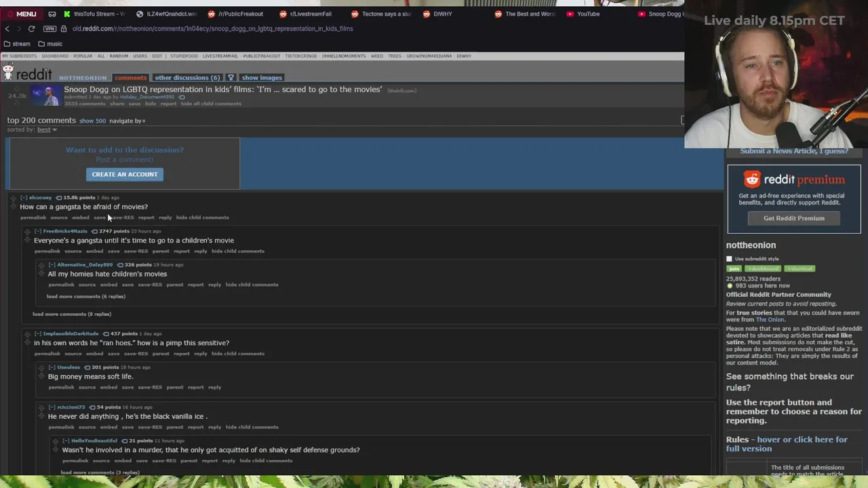
Task: Click hide all child comments on post
Action: [211, 104]
